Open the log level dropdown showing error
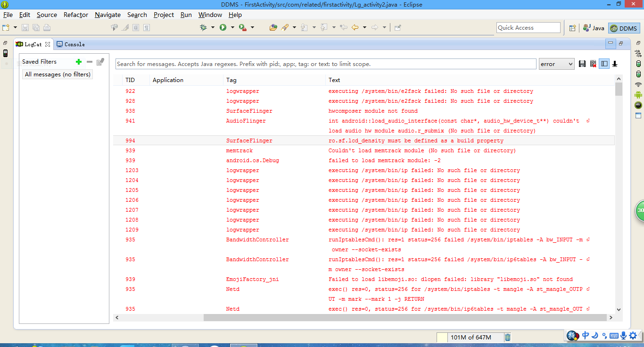The width and height of the screenshot is (644, 347). tap(556, 64)
